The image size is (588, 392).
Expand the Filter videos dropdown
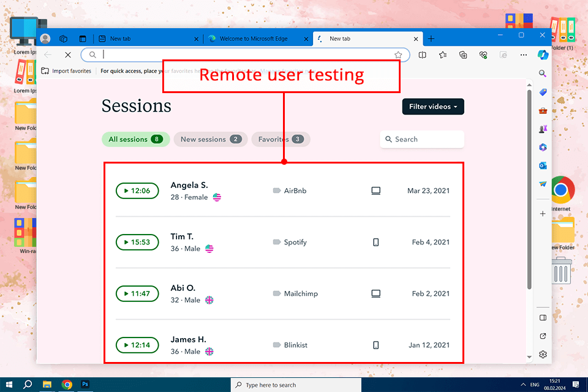433,107
